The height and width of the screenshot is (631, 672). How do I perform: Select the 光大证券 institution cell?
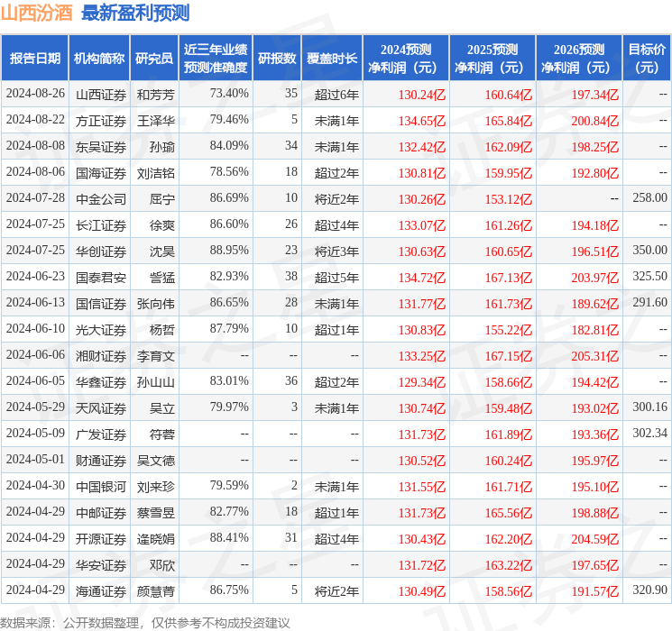(101, 330)
